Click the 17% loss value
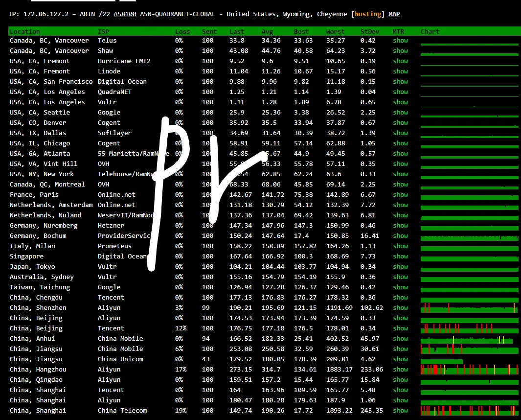The height and width of the screenshot is (420, 521). pyautogui.click(x=181, y=370)
